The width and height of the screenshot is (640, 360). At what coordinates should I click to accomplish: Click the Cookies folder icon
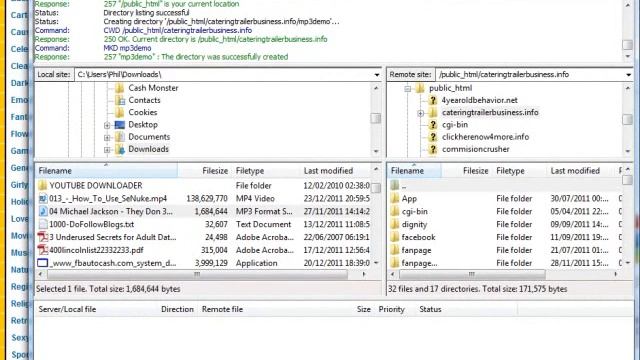click(x=120, y=113)
